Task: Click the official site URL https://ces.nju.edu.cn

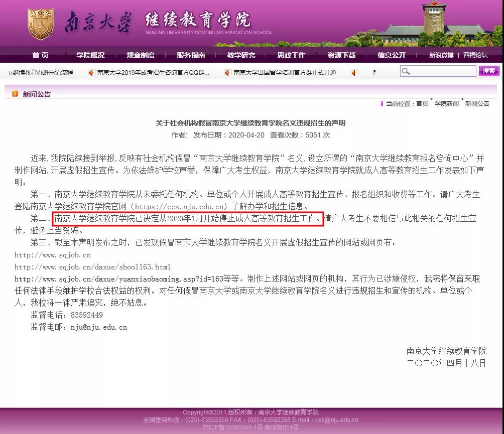Action: pos(179,207)
